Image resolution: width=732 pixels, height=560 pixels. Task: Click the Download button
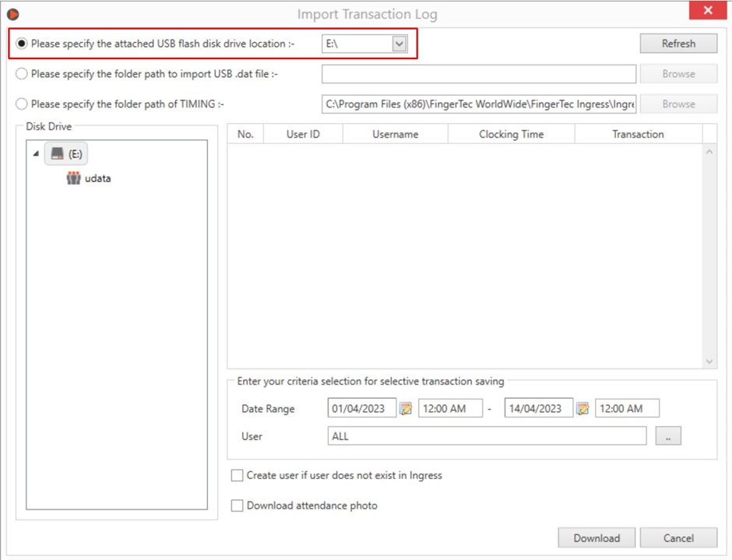click(597, 538)
